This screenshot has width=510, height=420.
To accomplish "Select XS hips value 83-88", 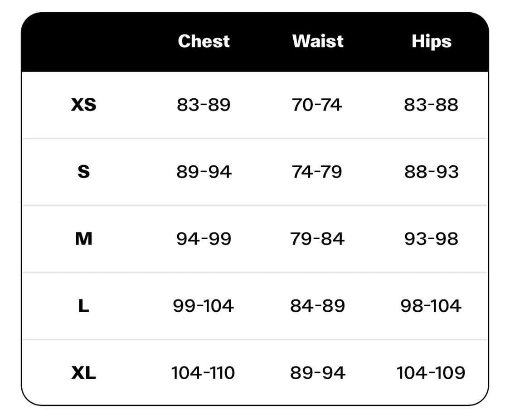I will pos(431,105).
